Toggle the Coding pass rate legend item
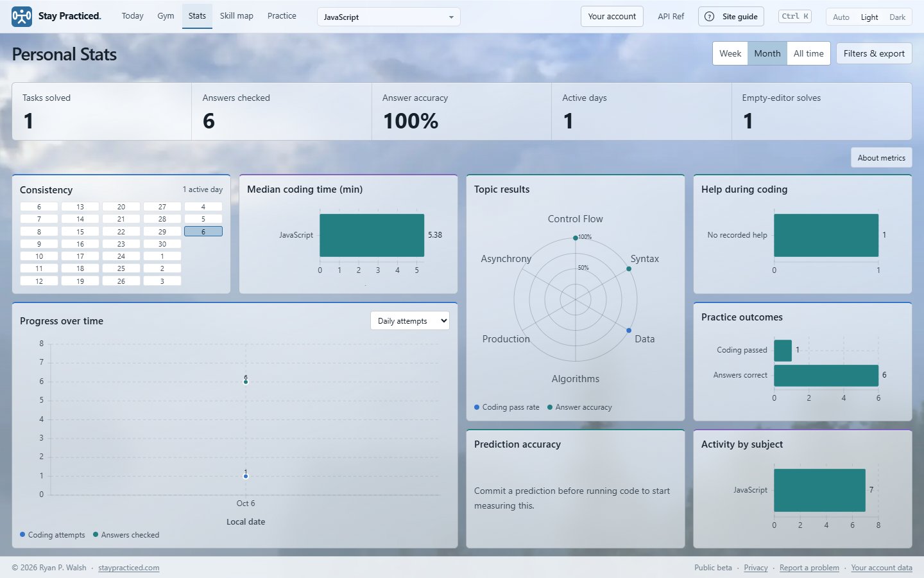 point(507,407)
